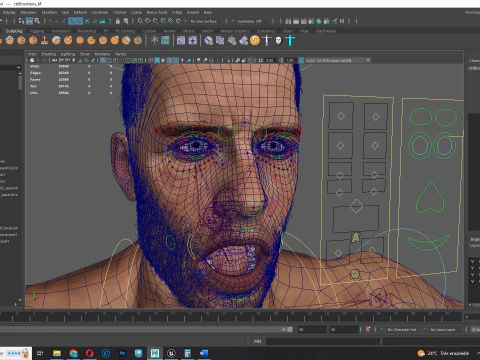Screen dimensions: 480x360
Task: Toggle the highlighted curves selection mask
Action: 72,21
